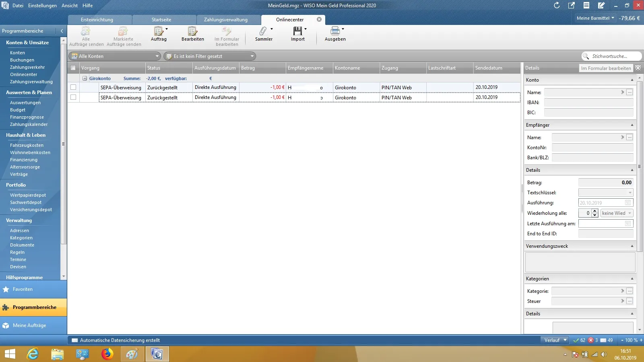Open the Alle Konten dropdown
The width and height of the screenshot is (644, 362).
point(115,56)
